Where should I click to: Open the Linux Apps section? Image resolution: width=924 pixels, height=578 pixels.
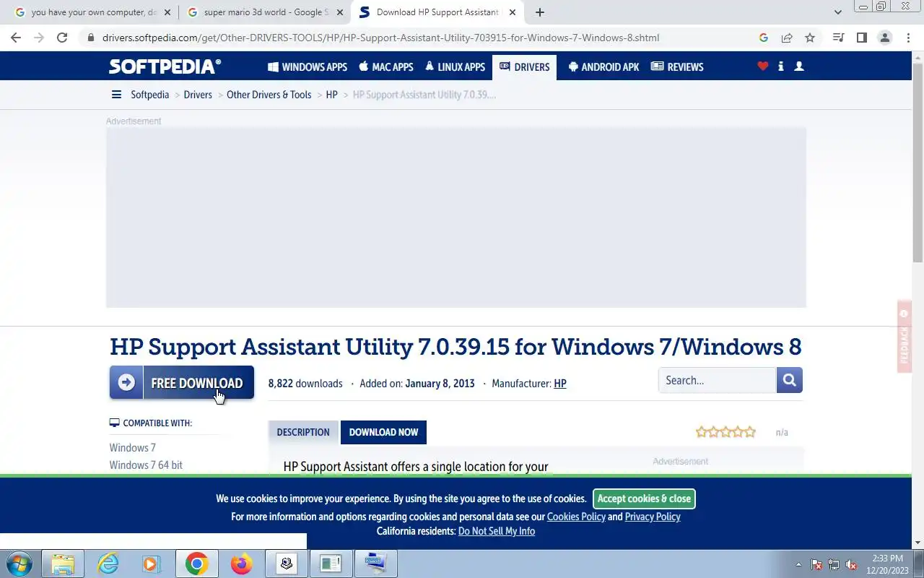455,66
